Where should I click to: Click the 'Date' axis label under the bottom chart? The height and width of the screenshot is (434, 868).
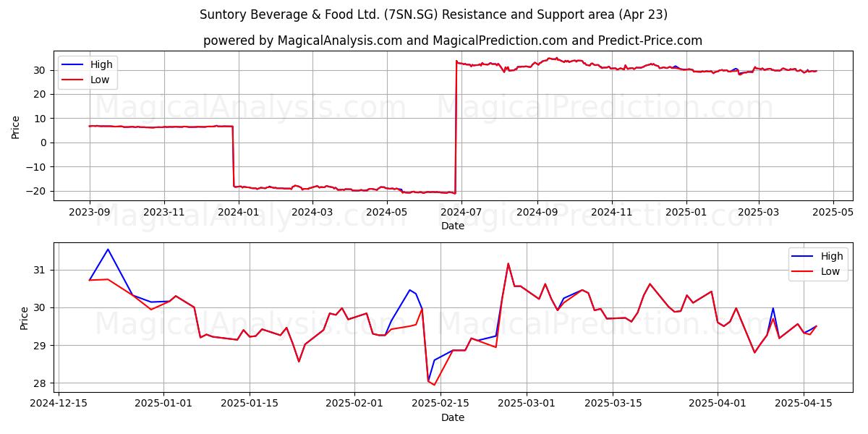coord(453,417)
